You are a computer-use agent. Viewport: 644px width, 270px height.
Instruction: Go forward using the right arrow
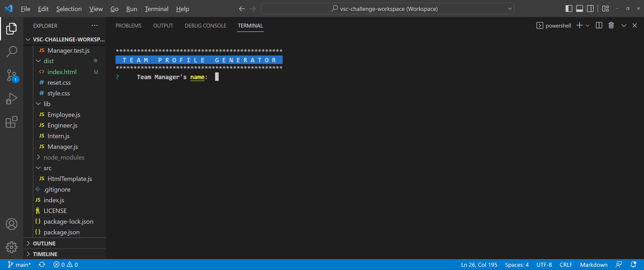pyautogui.click(x=253, y=9)
